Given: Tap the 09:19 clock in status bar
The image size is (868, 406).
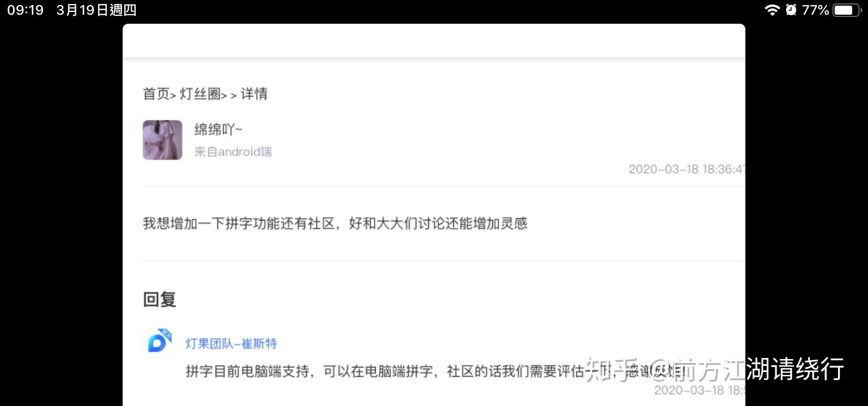Looking at the screenshot, I should 25,10.
